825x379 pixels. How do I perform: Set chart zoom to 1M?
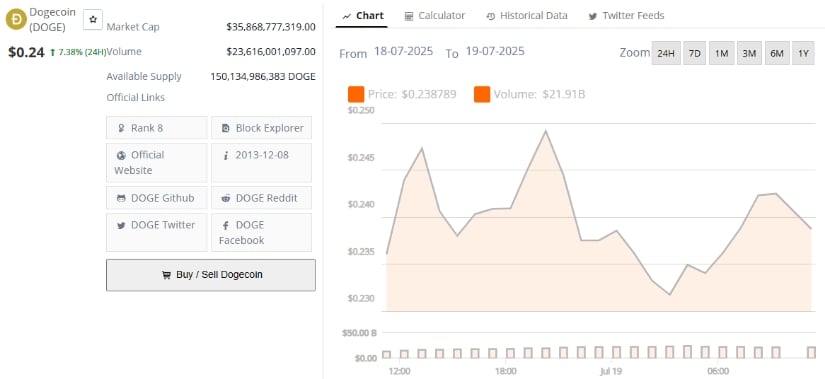[x=721, y=53]
